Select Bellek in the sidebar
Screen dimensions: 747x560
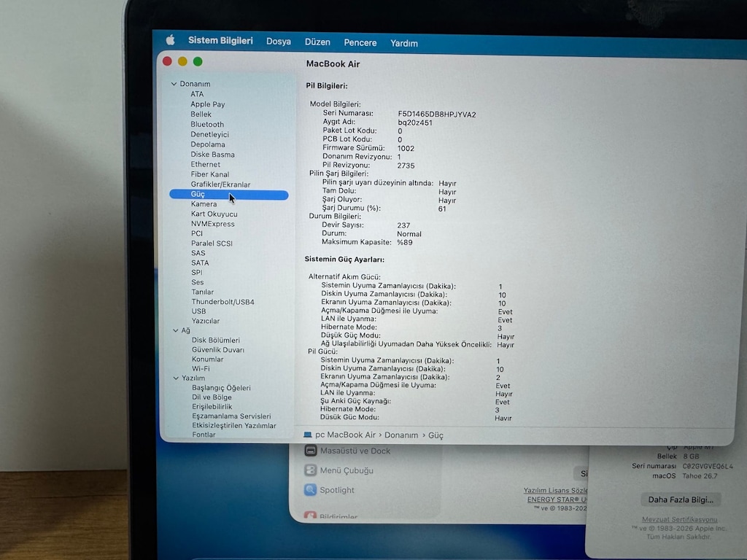point(201,114)
